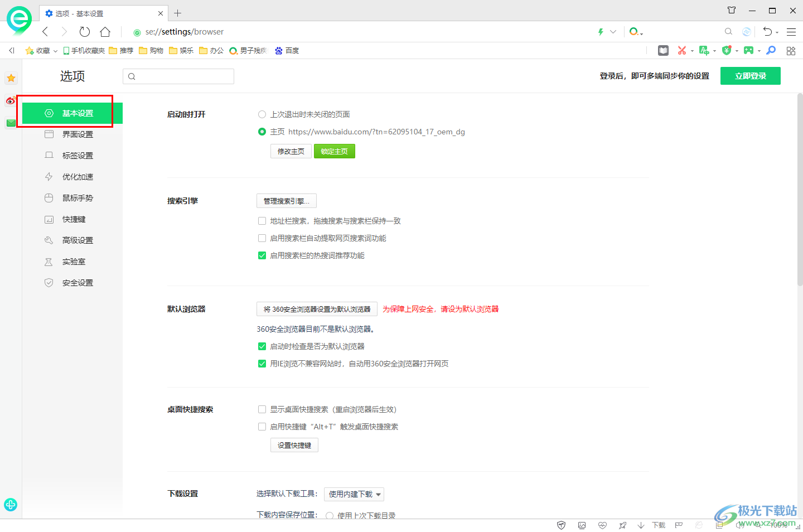The image size is (803, 532).
Task: Open the reading mode book icon
Action: tap(663, 51)
